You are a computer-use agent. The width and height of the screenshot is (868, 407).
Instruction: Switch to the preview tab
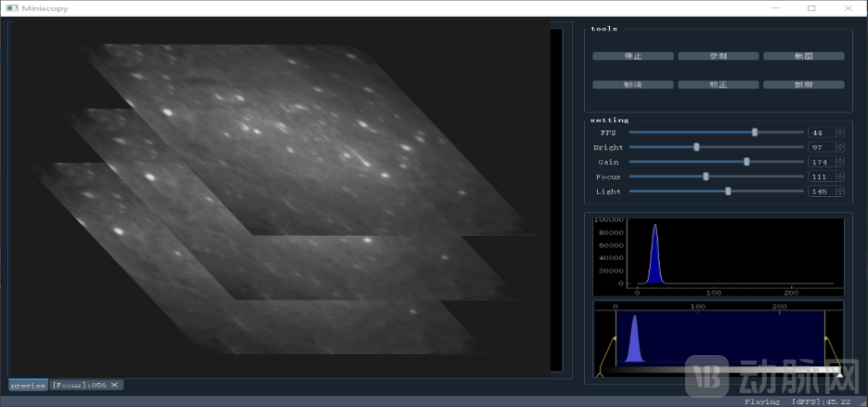click(x=28, y=385)
